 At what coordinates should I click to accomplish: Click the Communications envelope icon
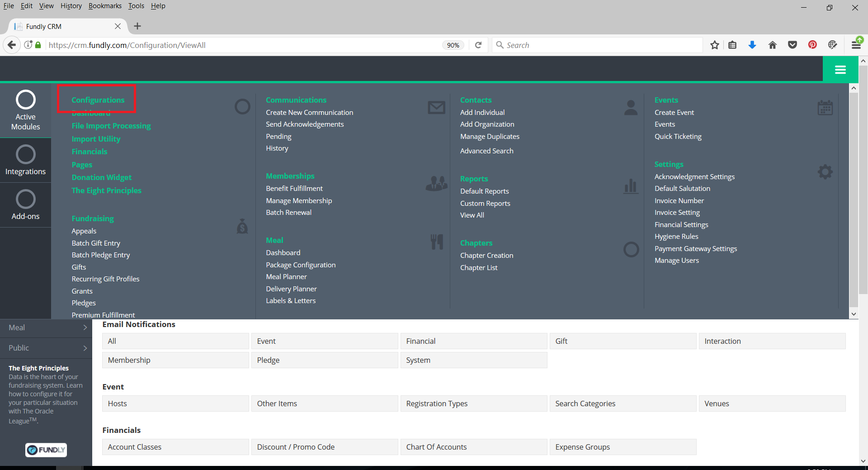point(436,108)
